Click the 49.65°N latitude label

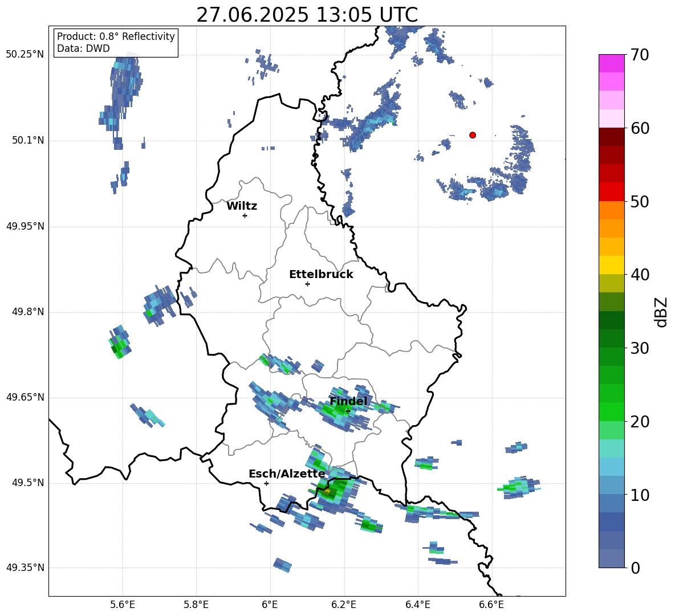tap(25, 397)
